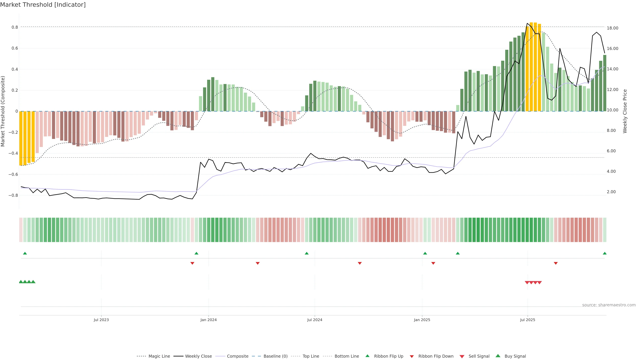
Task: Toggle the Weekly Close series in legend
Action: tap(198, 356)
